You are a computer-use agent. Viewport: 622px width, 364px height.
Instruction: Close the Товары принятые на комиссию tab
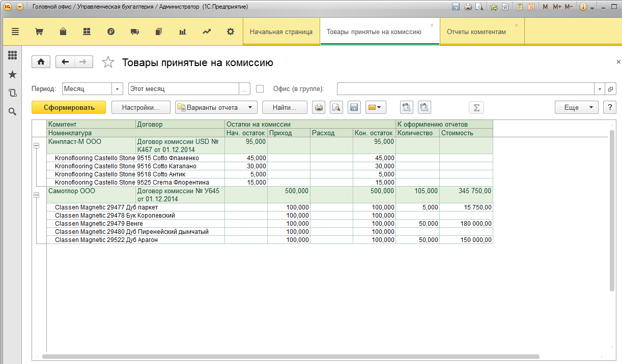pyautogui.click(x=432, y=25)
